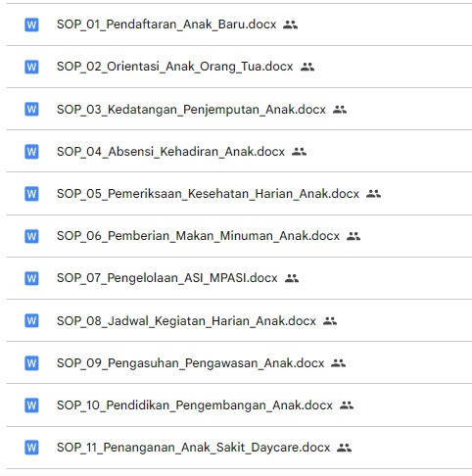Viewport: 472px width, 476px height.
Task: Select file SOP_02_Orientasi_Anak_Orang_Tua.docx
Action: [x=239, y=67]
